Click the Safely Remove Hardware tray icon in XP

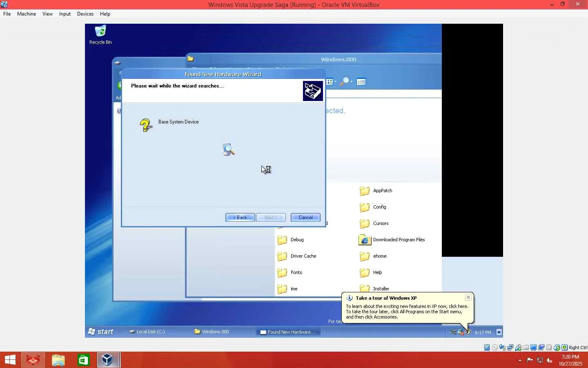click(453, 332)
